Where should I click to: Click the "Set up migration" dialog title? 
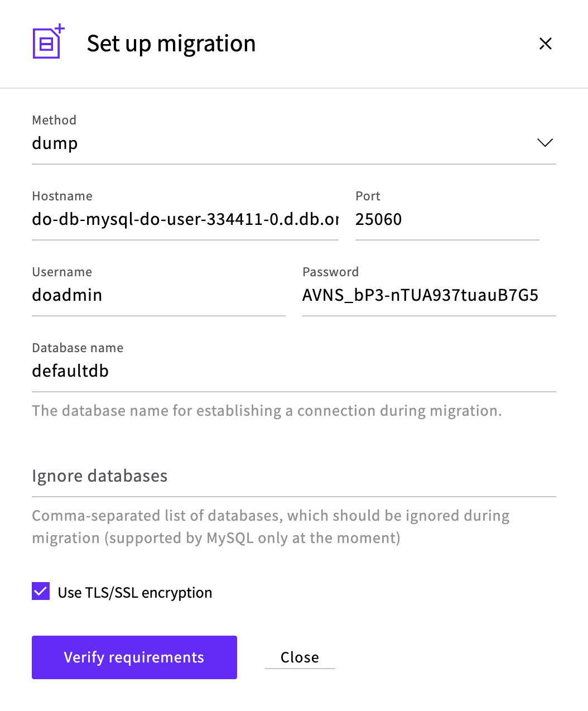point(171,44)
